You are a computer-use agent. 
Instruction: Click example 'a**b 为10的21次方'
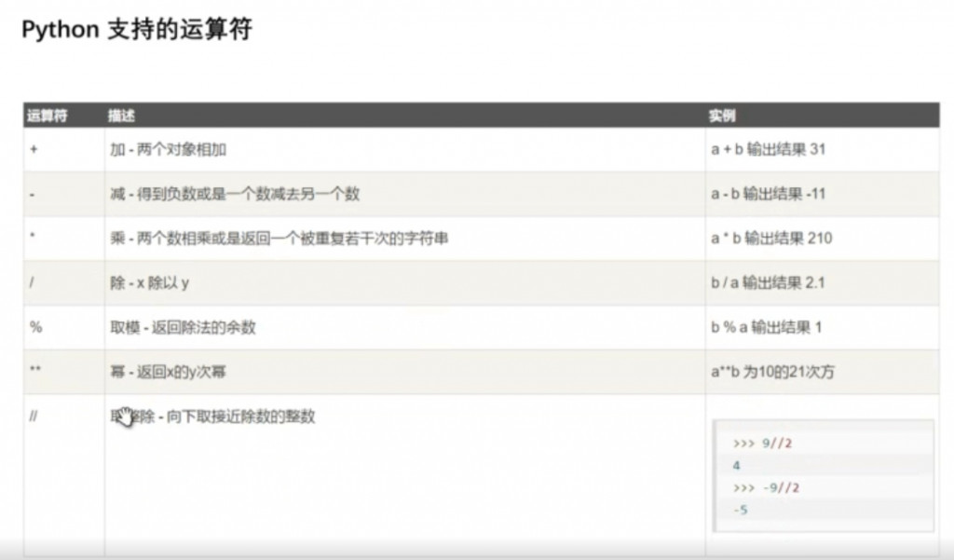(772, 372)
